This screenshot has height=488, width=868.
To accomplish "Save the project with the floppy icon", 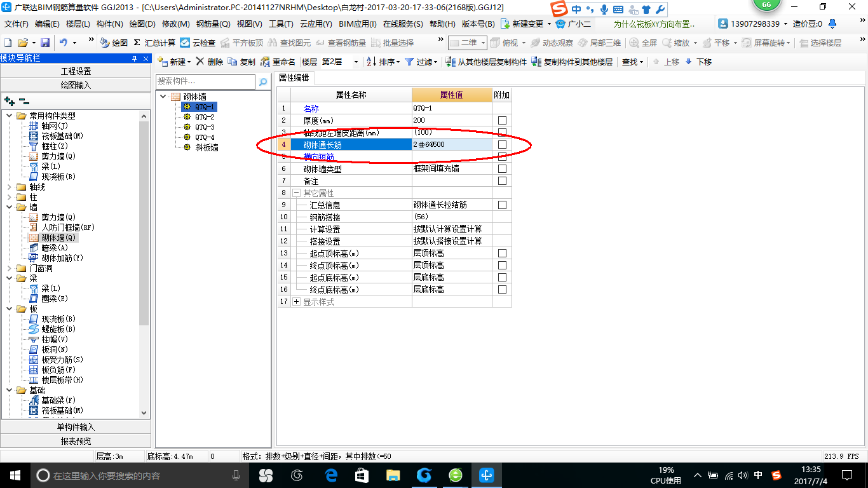I will tap(45, 43).
